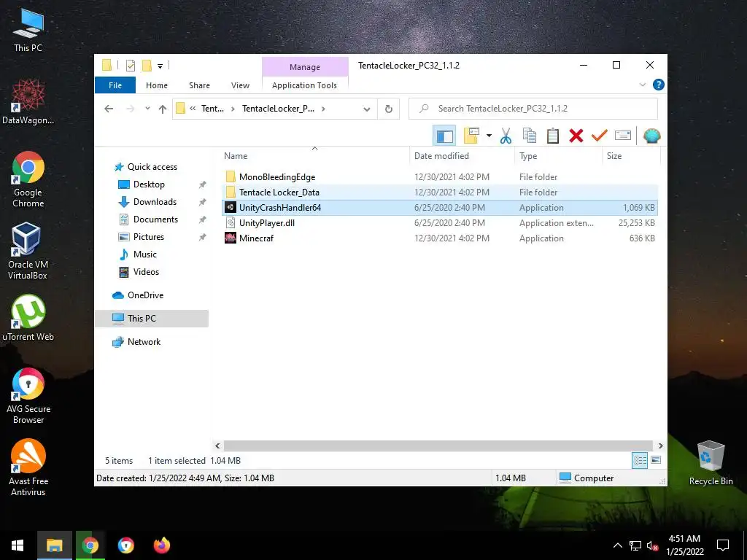Go up one folder level arrow
This screenshot has width=747, height=560.
coord(163,109)
